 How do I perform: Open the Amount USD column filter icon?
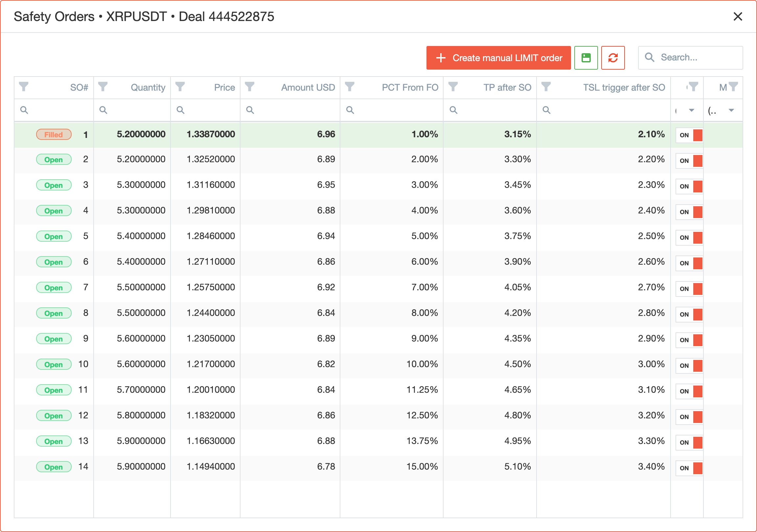point(250,87)
